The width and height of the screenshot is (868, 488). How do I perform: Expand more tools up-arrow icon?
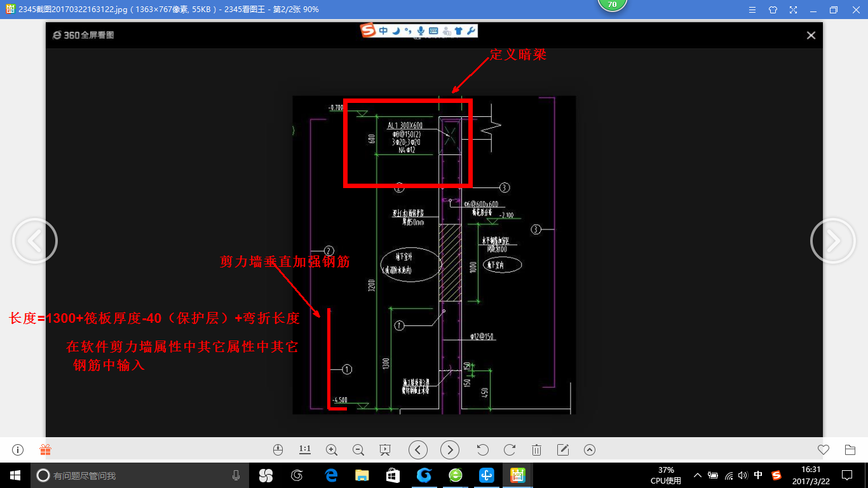590,450
